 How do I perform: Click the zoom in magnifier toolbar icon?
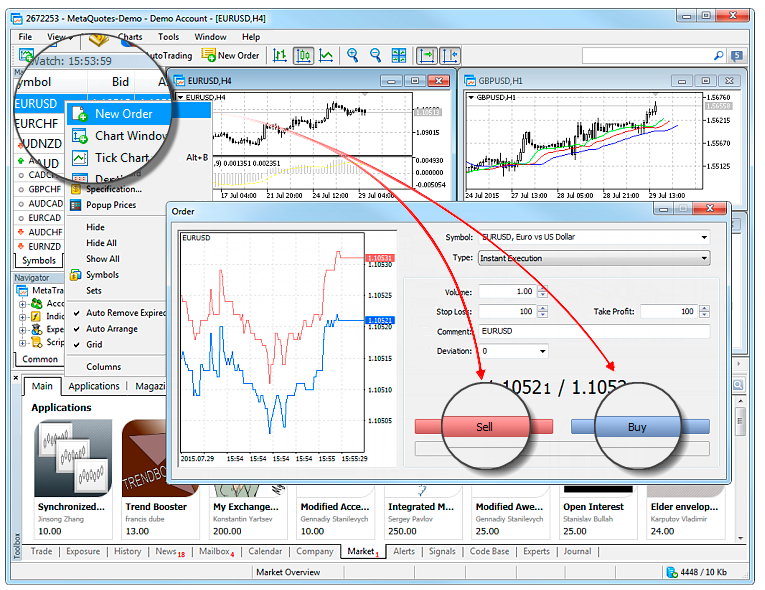(351, 56)
